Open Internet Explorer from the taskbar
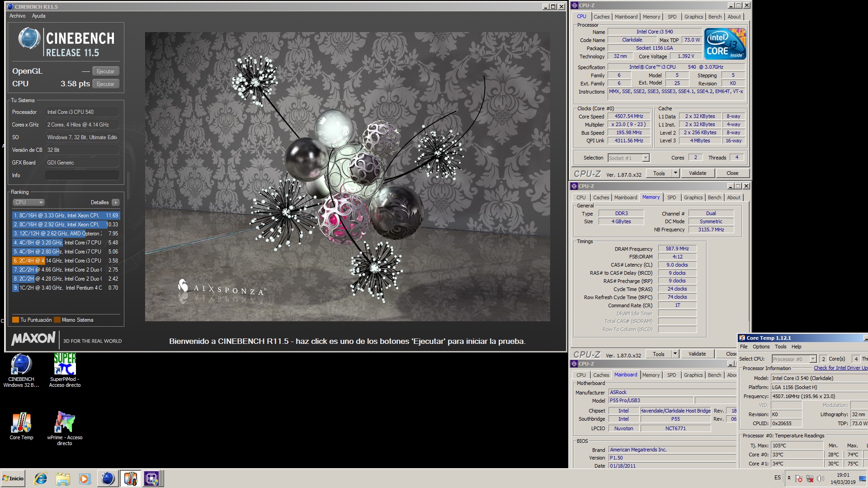The image size is (868, 488). point(41,479)
